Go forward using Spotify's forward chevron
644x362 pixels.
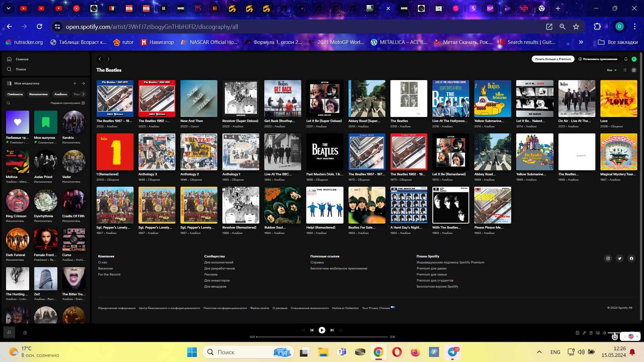108,59
